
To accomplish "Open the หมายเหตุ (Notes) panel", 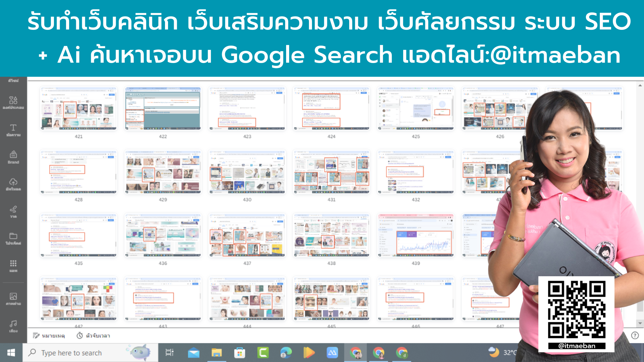I will coord(49,336).
